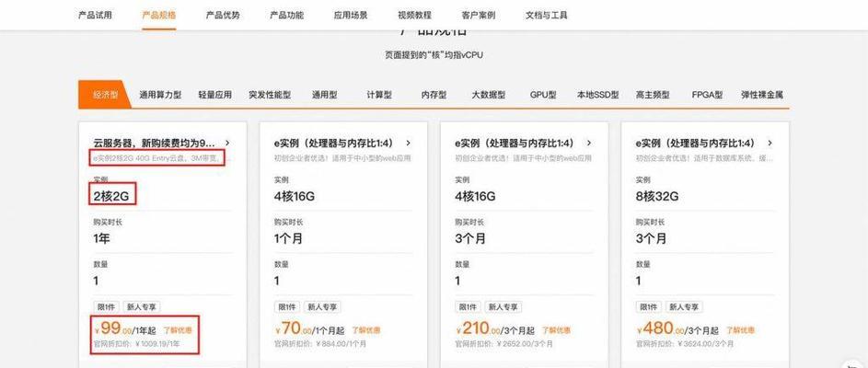Image resolution: width=868 pixels, height=368 pixels.
Task: Click the 2核2G instance value
Action: pos(112,196)
